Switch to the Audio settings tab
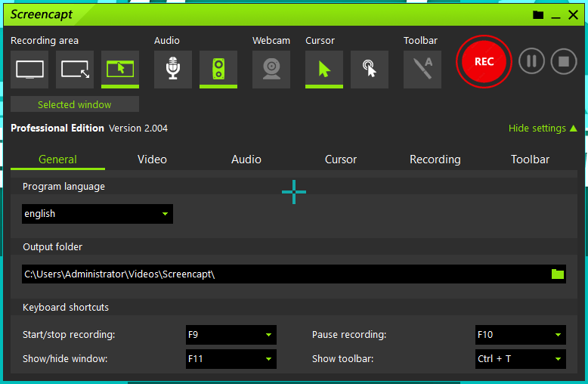The height and width of the screenshot is (384, 588). point(246,159)
